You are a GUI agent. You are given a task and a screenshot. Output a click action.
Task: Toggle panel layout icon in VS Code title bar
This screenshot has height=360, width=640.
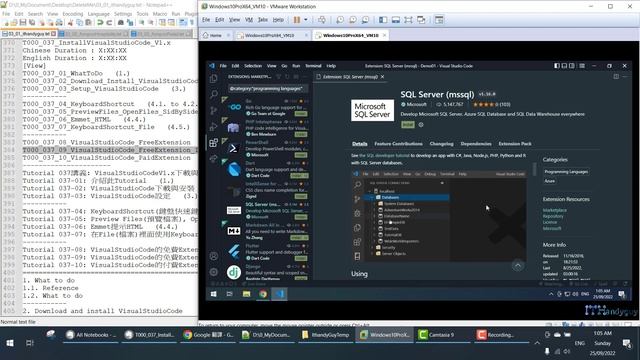coord(564,66)
